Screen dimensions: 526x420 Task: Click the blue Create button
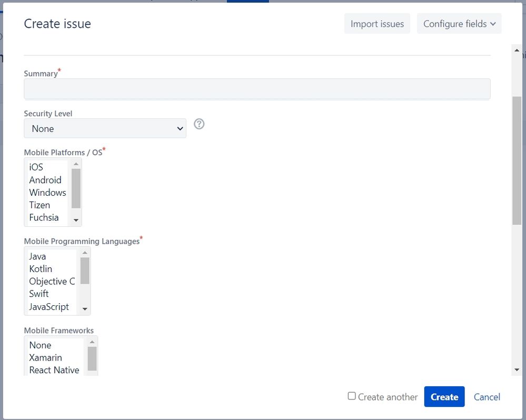[444, 396]
